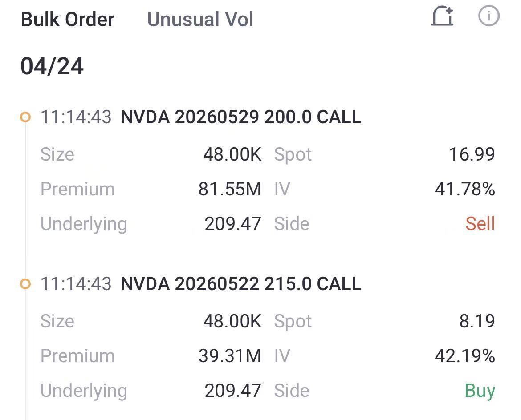Select the 04/24 date header
521x420 pixels.
point(52,65)
